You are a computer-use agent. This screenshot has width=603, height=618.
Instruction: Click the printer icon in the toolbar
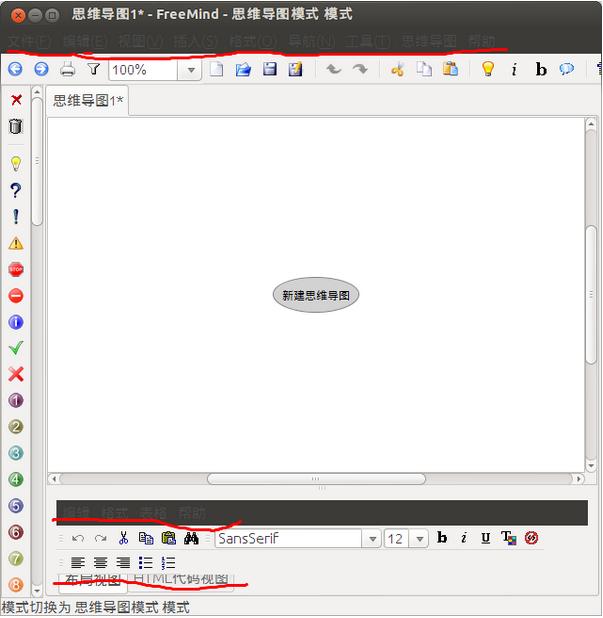[x=68, y=69]
